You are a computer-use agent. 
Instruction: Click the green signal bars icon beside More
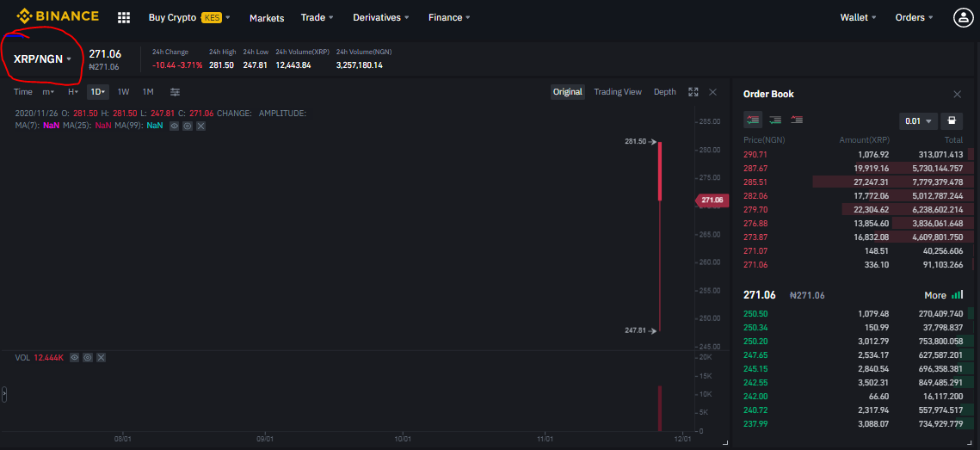click(957, 295)
